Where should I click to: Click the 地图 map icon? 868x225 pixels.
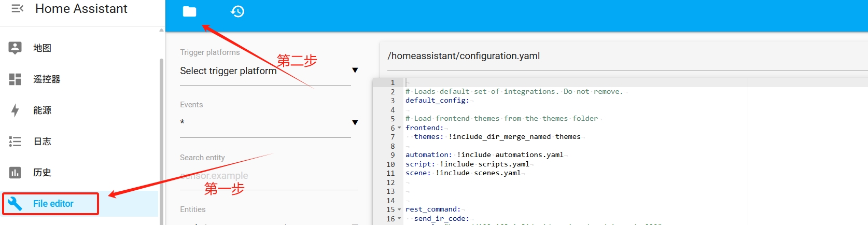pyautogui.click(x=15, y=48)
